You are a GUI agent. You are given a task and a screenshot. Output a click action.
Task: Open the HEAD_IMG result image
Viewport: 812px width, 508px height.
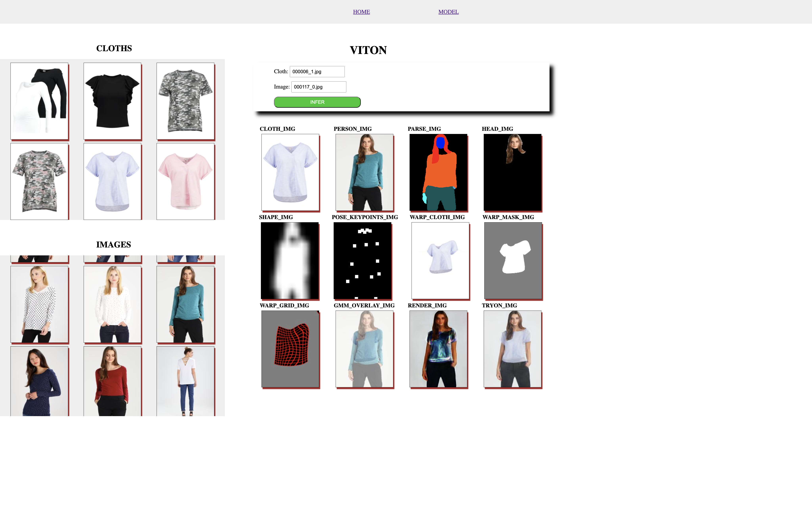[512, 172]
